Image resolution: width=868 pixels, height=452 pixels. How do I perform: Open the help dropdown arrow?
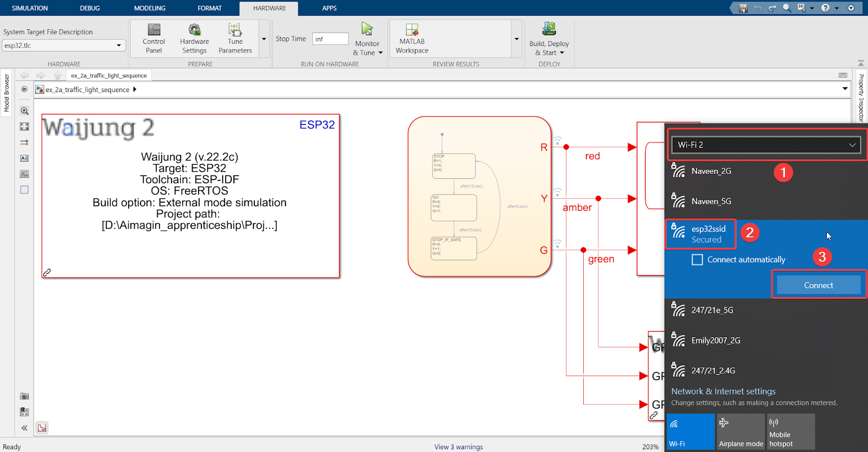pos(837,8)
